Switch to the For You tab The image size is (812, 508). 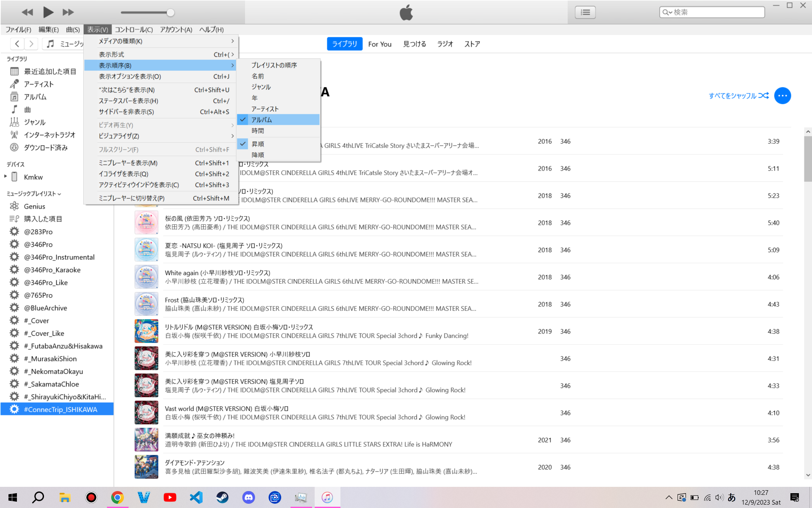point(379,44)
